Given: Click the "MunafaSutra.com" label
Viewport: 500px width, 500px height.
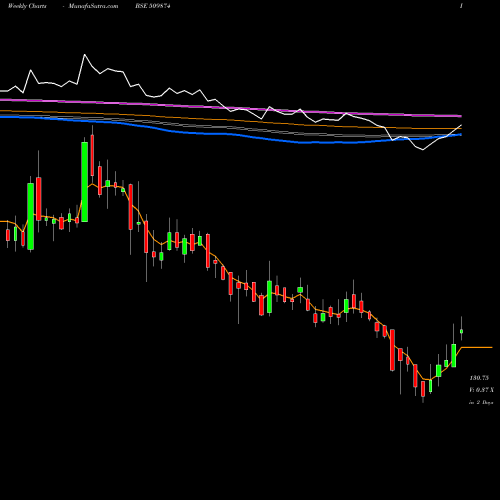Looking at the screenshot, I should pyautogui.click(x=93, y=6).
